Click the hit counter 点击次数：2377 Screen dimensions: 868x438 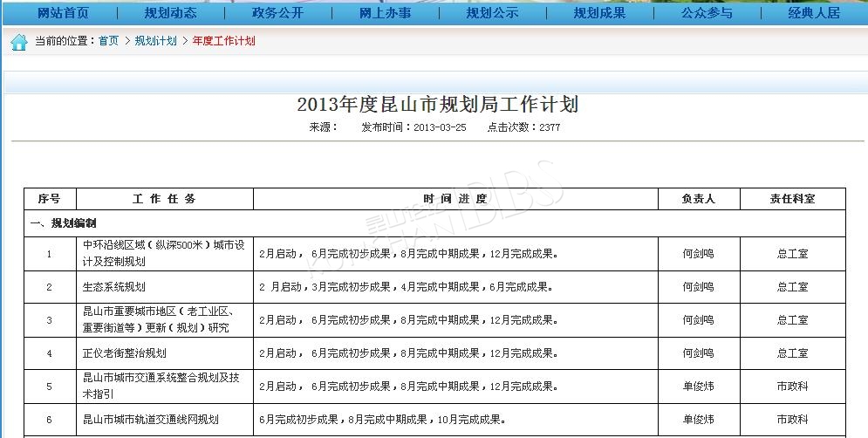(x=523, y=127)
